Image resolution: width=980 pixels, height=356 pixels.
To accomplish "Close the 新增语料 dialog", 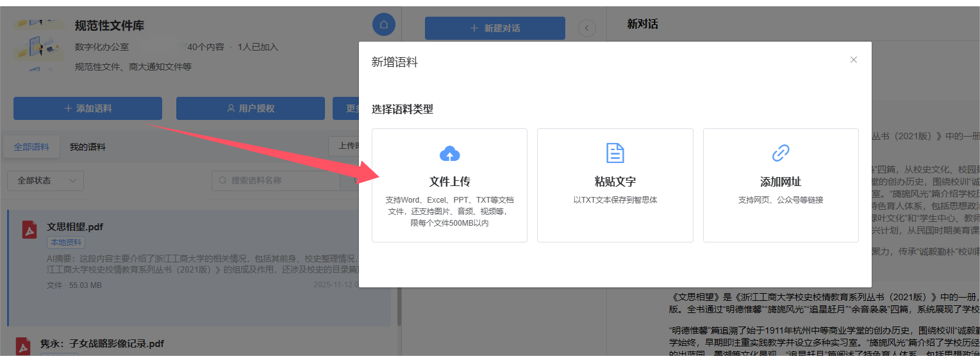I will coord(853,60).
